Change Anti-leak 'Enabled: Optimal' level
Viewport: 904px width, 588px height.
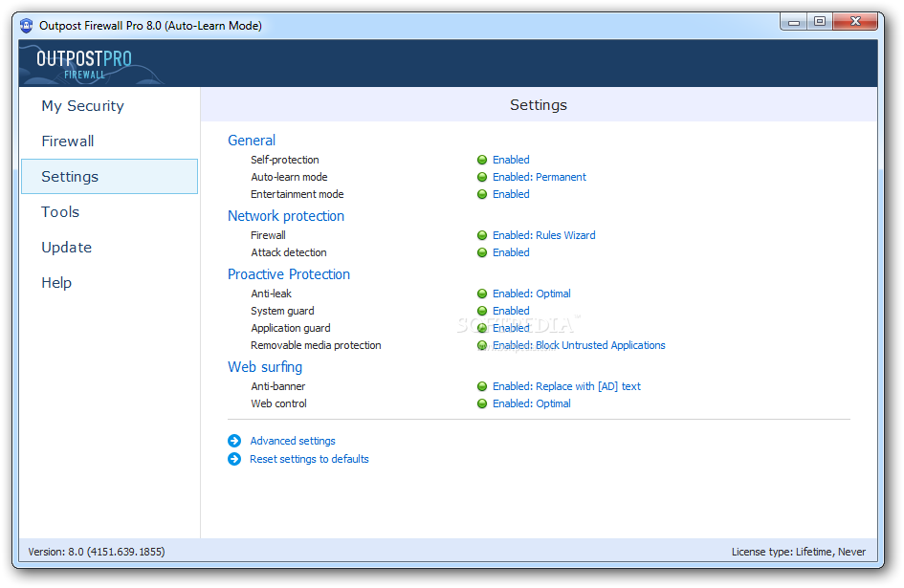[x=532, y=294]
